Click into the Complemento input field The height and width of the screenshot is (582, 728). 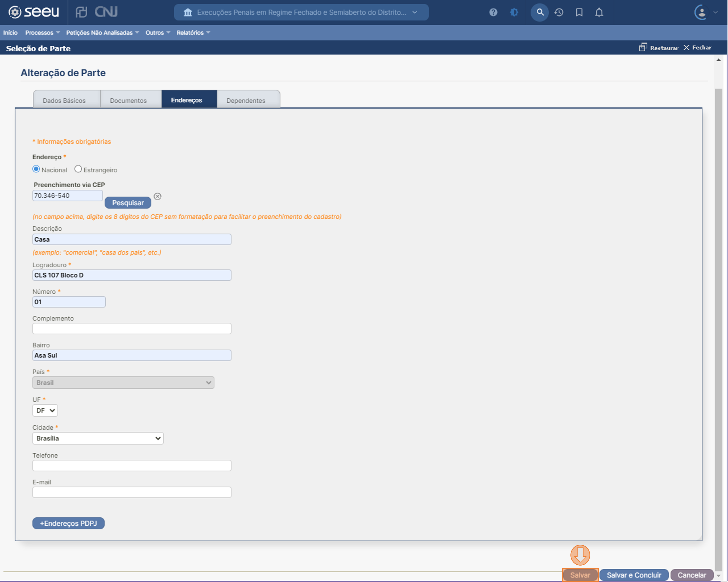(x=132, y=329)
